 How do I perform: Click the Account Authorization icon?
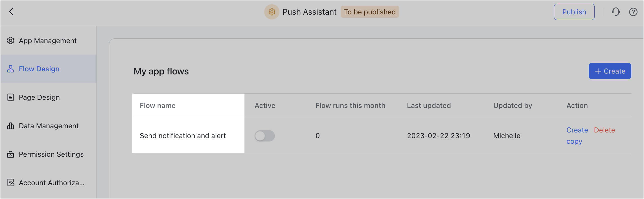10,183
